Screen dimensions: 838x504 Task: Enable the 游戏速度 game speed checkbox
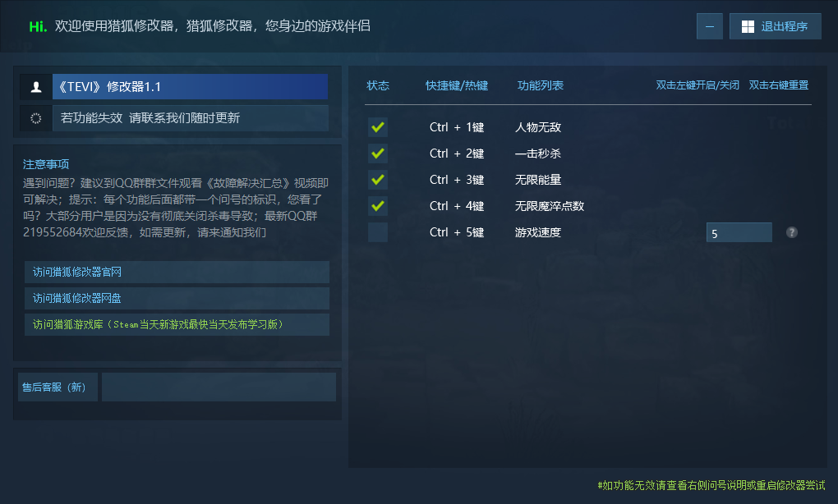(x=378, y=232)
